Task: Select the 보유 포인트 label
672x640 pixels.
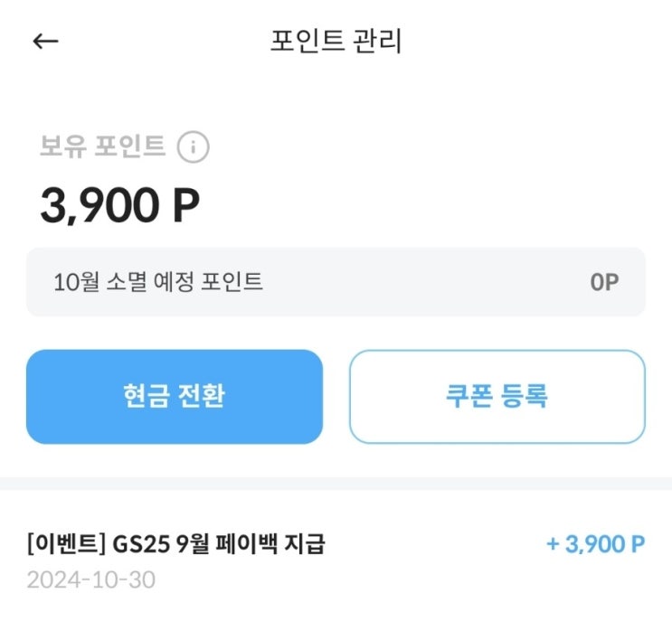Action: [102, 146]
